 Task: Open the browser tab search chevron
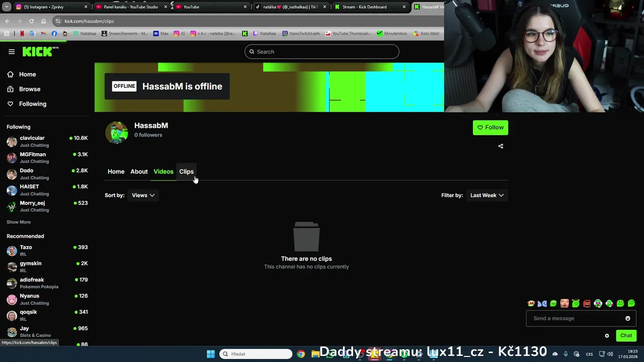pos(6,7)
